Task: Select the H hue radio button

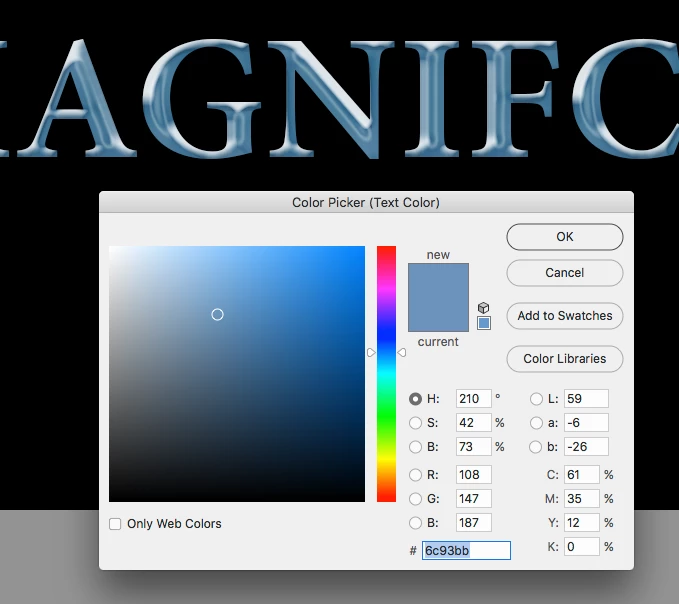Action: click(x=415, y=399)
